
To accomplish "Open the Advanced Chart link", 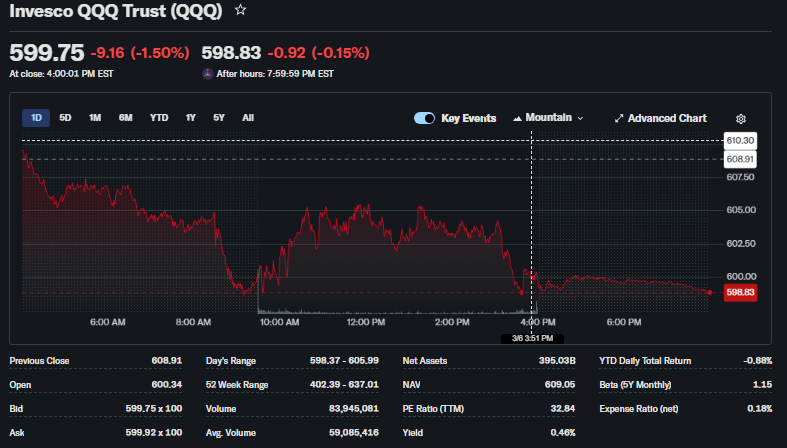I will point(666,118).
